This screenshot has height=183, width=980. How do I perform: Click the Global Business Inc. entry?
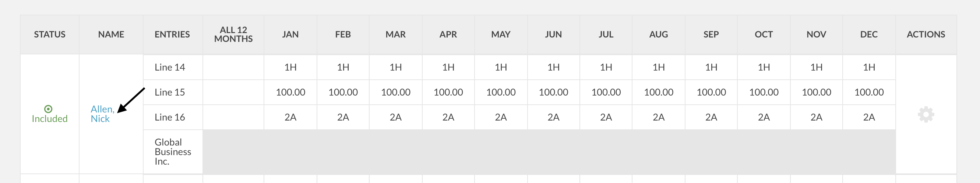pyautogui.click(x=173, y=152)
